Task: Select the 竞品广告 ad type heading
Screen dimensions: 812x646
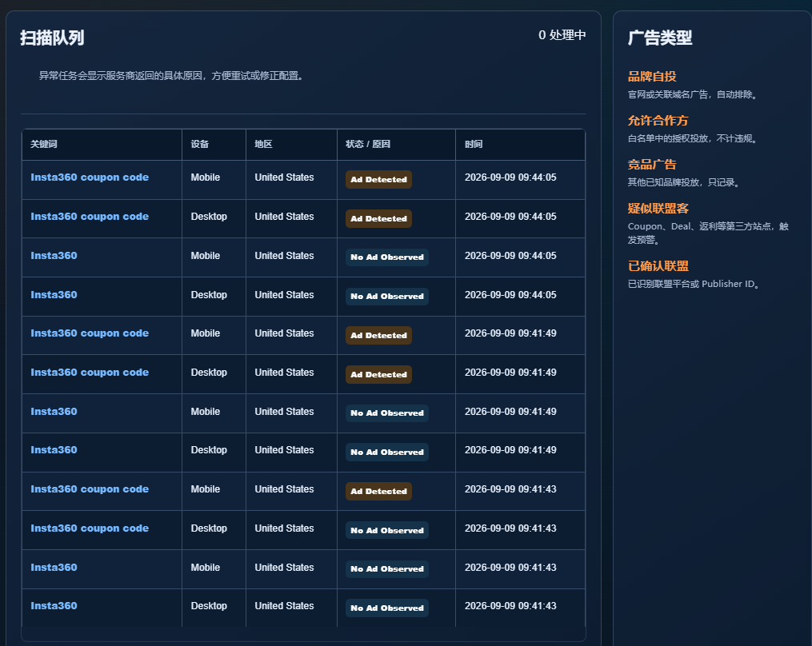Action: [x=652, y=164]
